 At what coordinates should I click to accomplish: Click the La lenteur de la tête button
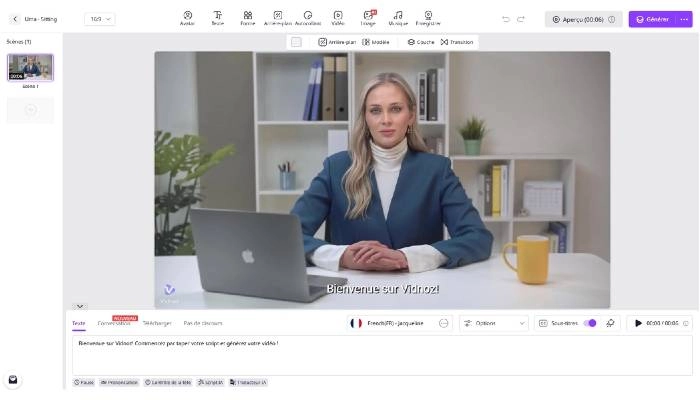tap(168, 383)
